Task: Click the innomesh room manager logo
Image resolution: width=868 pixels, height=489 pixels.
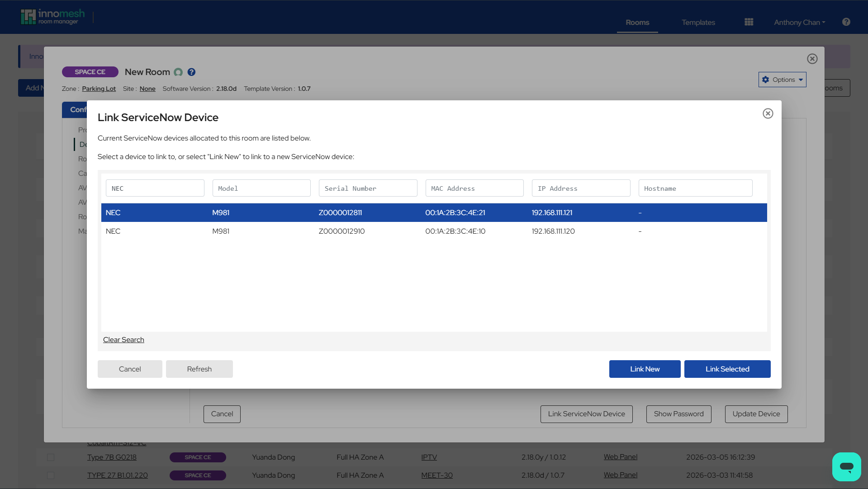Action: point(52,16)
